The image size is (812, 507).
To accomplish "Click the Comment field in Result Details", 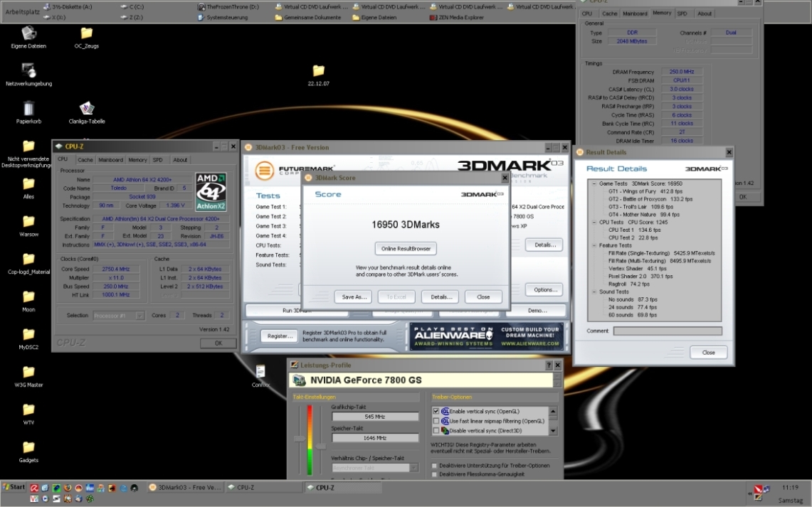I will pos(668,331).
